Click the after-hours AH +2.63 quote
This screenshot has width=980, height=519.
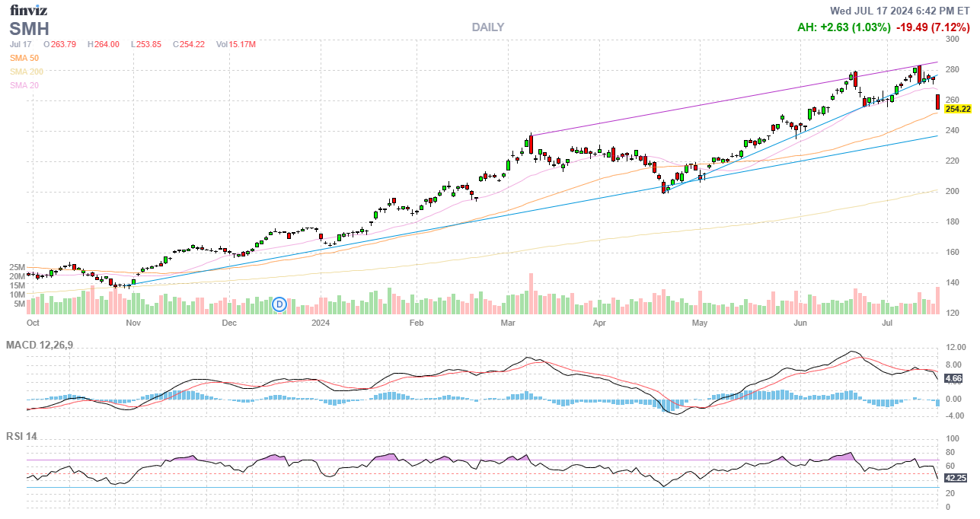coord(844,27)
